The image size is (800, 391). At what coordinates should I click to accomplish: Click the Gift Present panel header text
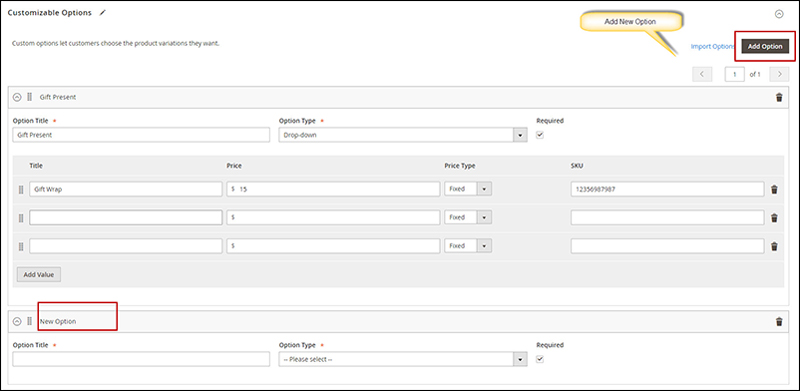(x=58, y=97)
